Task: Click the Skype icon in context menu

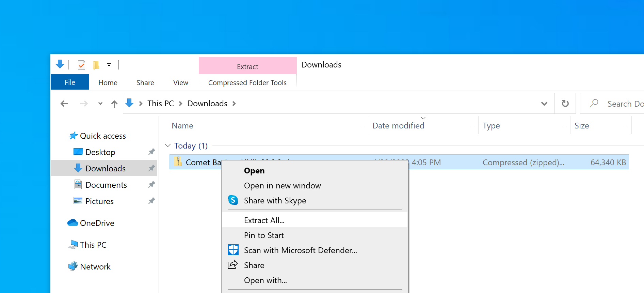Action: (x=233, y=200)
